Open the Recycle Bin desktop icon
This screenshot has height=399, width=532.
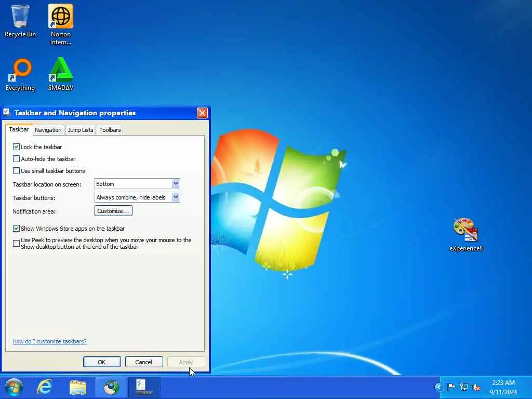coord(20,21)
